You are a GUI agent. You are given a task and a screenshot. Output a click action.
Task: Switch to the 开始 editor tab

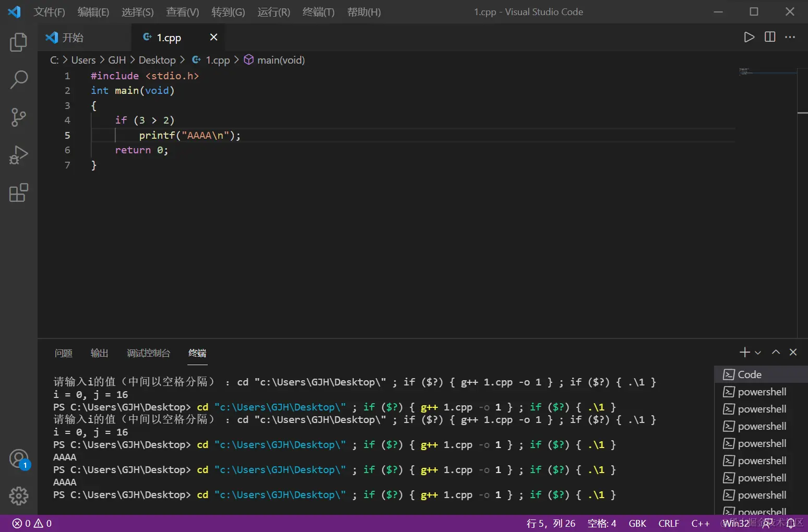[73, 38]
